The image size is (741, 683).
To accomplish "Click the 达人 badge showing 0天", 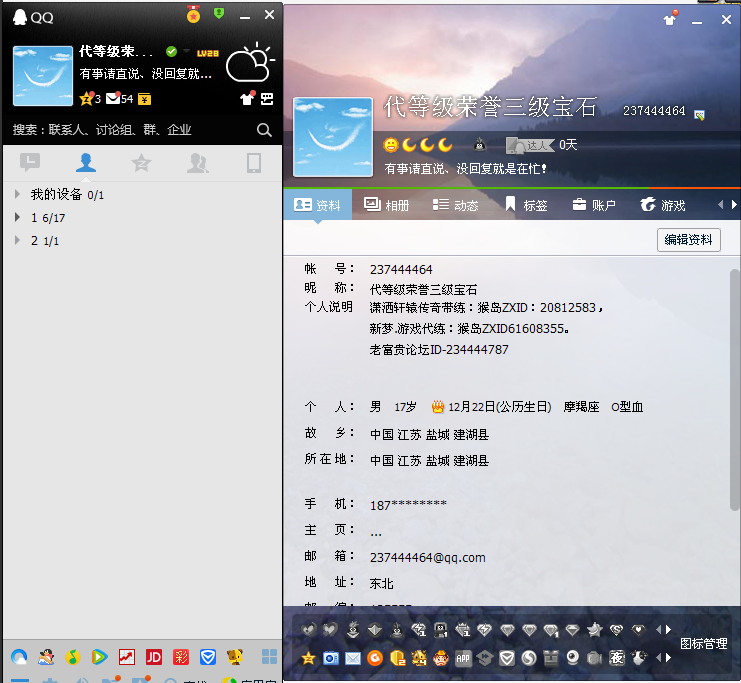I will click(530, 145).
